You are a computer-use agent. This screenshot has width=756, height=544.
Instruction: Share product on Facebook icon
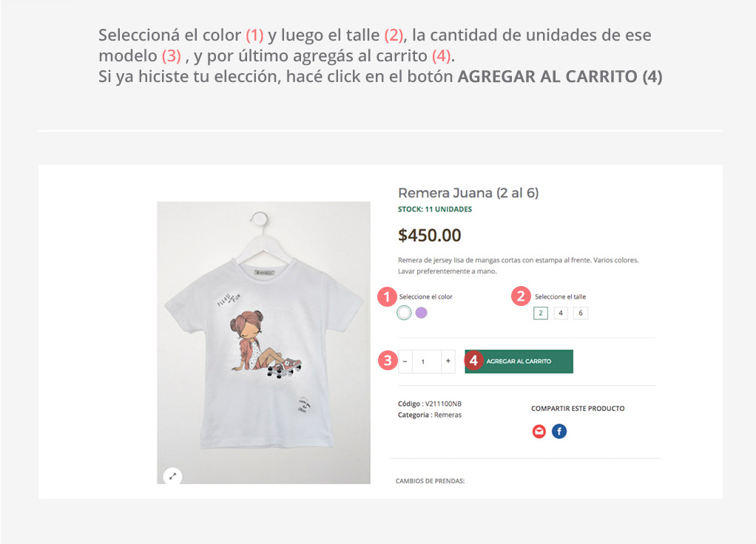pos(559,431)
